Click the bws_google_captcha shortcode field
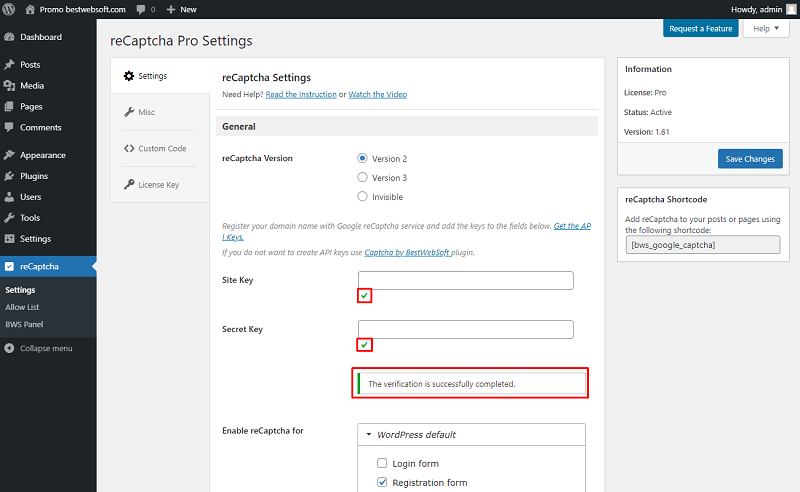The width and height of the screenshot is (800, 492). (703, 244)
